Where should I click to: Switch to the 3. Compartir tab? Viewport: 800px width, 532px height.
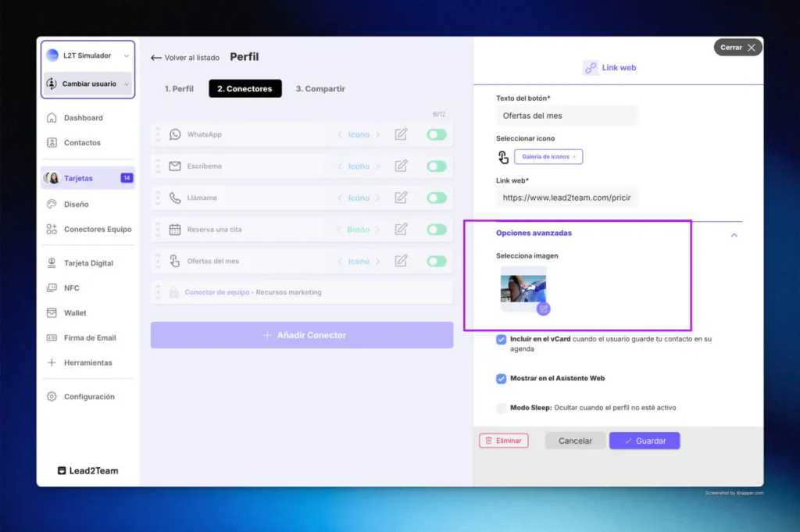320,89
